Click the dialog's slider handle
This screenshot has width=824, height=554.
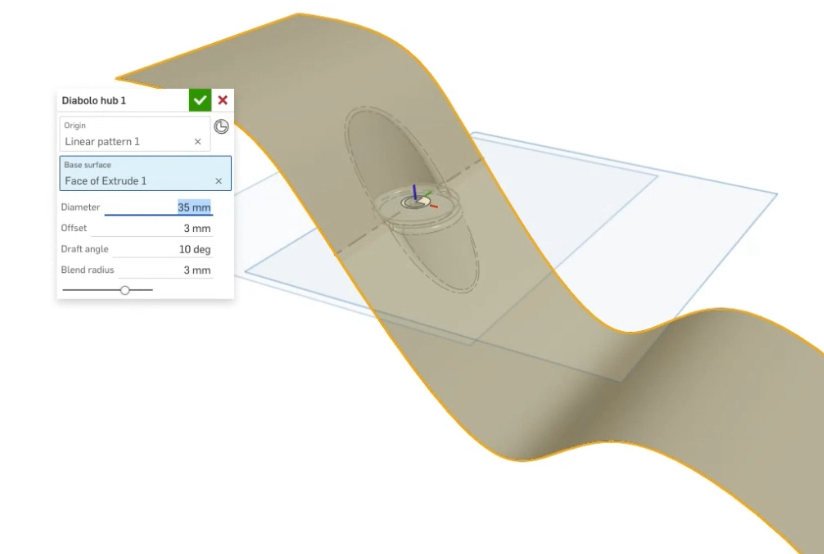pos(125,290)
